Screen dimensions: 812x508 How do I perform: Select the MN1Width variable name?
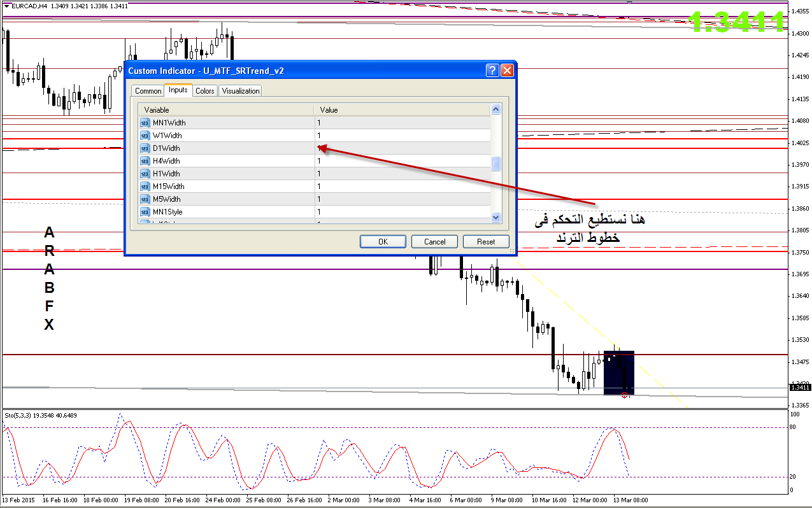click(169, 122)
